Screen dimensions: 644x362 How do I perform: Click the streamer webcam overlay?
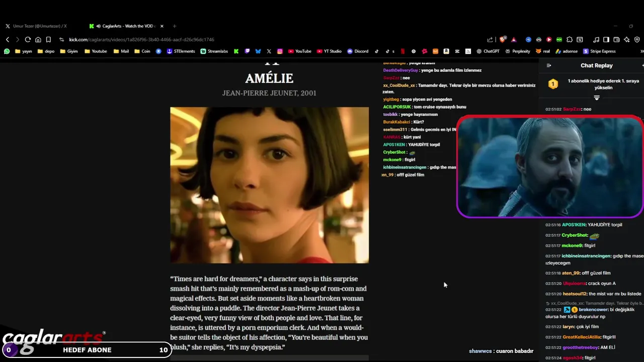tap(550, 167)
